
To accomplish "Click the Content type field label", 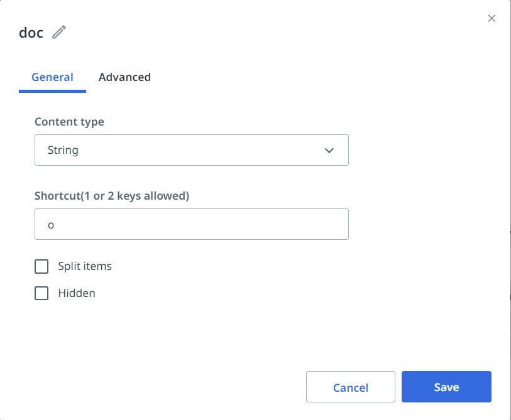I will tap(69, 122).
